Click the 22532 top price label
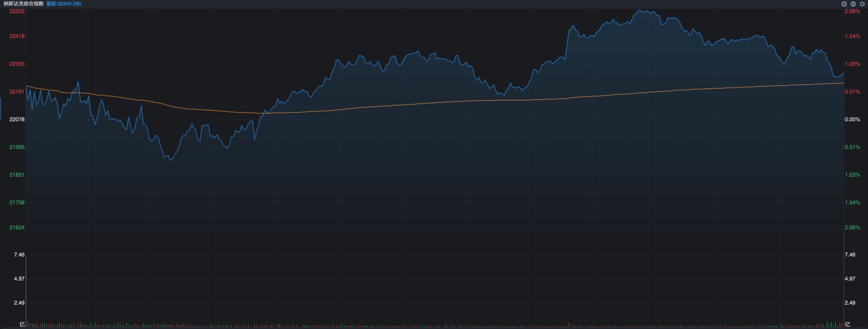 coord(17,11)
